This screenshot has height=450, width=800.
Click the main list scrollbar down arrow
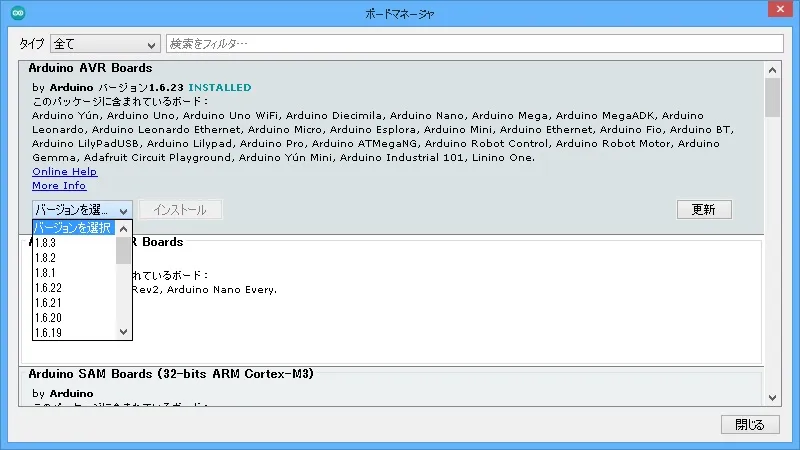click(x=772, y=397)
